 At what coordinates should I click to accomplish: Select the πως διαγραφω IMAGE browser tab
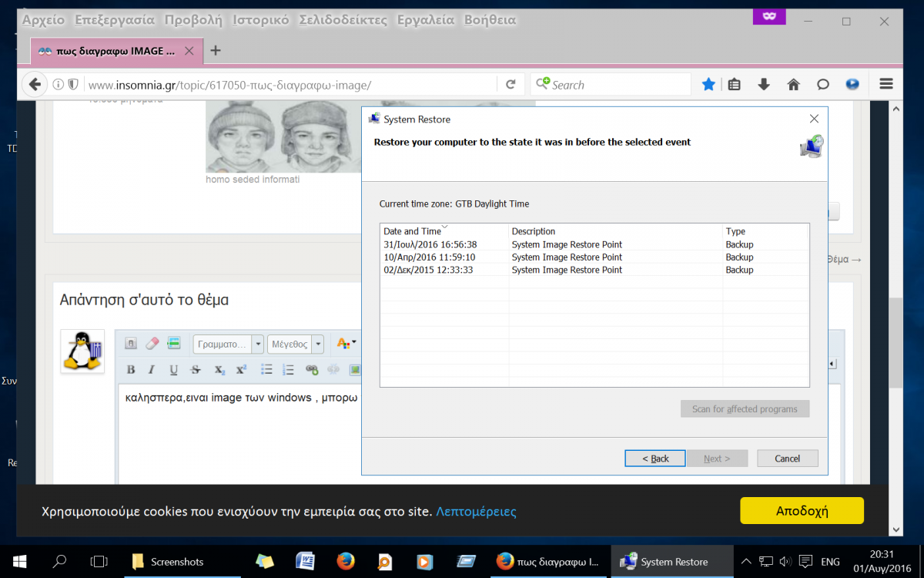[116, 51]
